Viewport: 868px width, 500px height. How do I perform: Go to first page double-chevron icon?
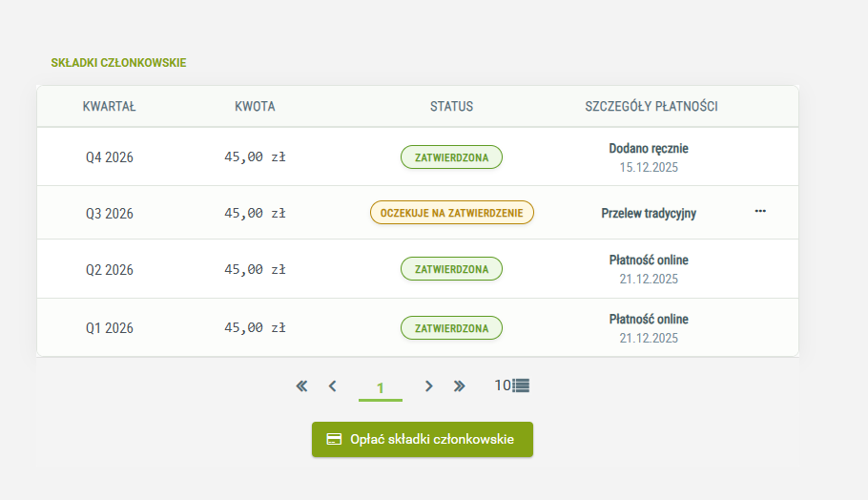(x=301, y=385)
